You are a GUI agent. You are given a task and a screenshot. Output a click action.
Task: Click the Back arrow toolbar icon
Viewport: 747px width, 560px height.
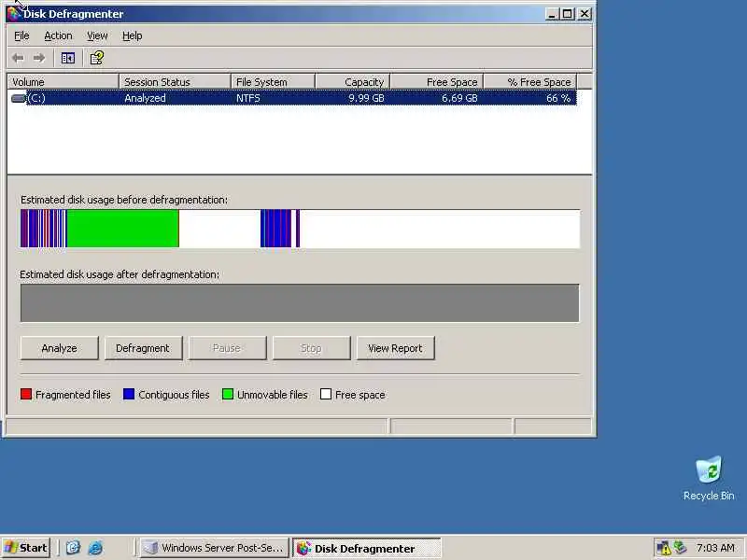pos(18,58)
